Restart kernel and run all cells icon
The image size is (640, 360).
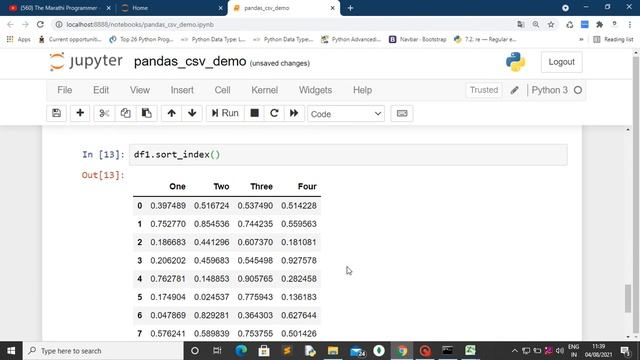tap(294, 113)
